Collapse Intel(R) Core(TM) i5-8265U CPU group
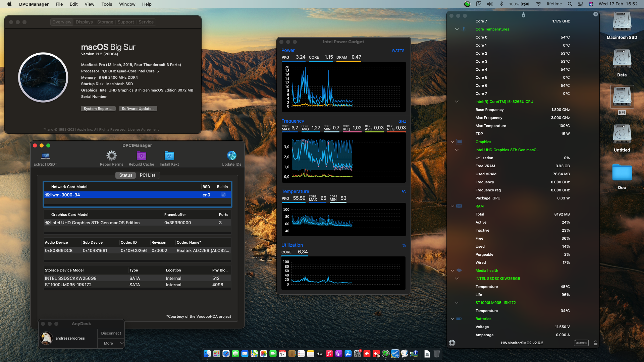 pyautogui.click(x=457, y=102)
